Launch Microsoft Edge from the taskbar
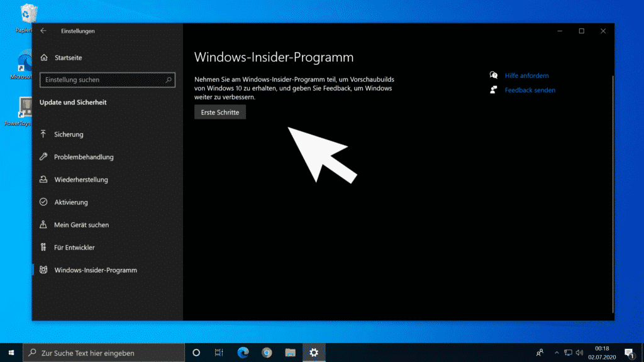Screen dimensions: 644x362 [x=243, y=353]
